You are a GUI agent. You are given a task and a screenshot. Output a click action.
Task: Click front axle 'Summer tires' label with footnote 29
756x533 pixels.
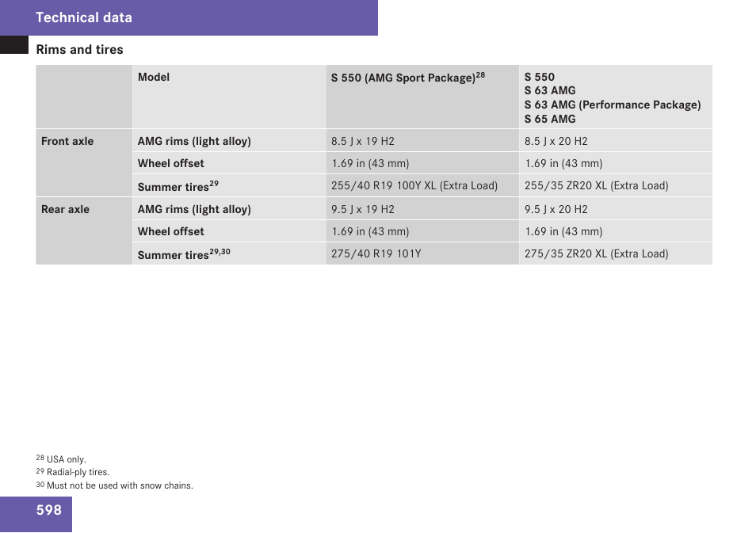[178, 186]
